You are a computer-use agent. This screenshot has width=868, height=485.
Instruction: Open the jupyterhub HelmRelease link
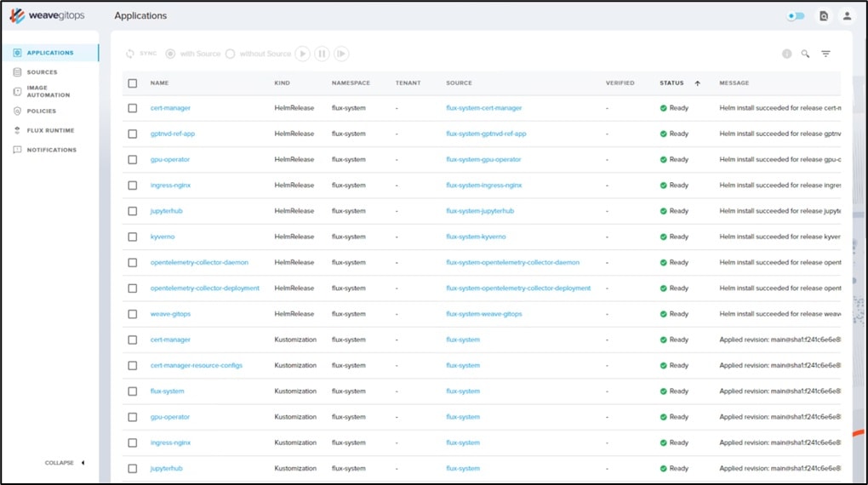(166, 211)
